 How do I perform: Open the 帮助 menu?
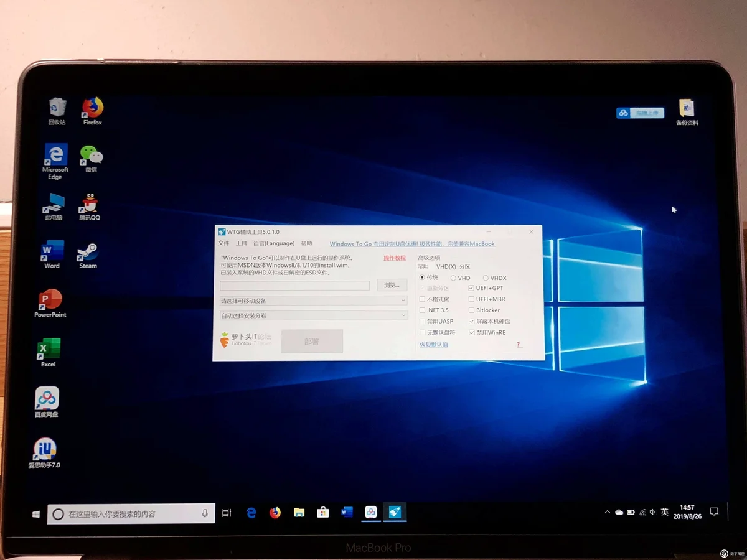[306, 243]
